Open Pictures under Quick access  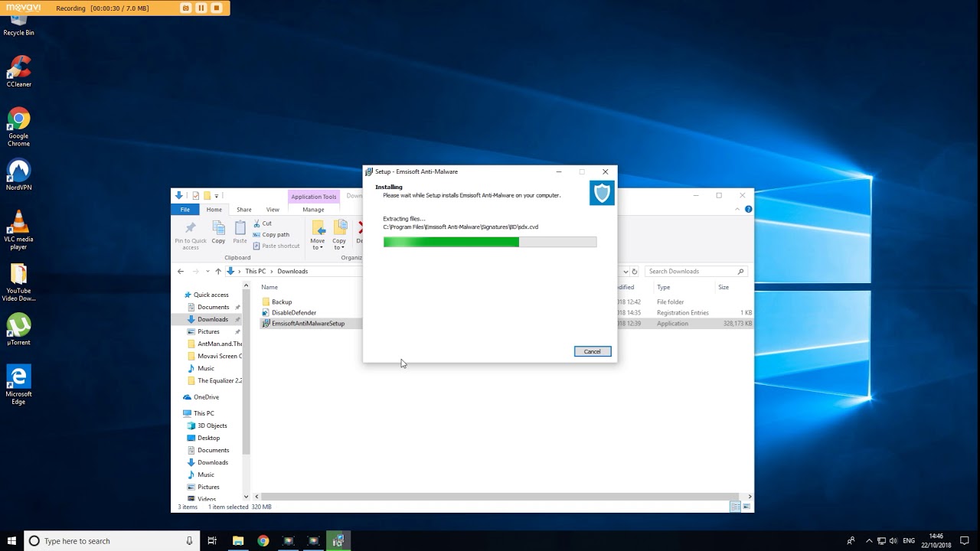pos(208,331)
